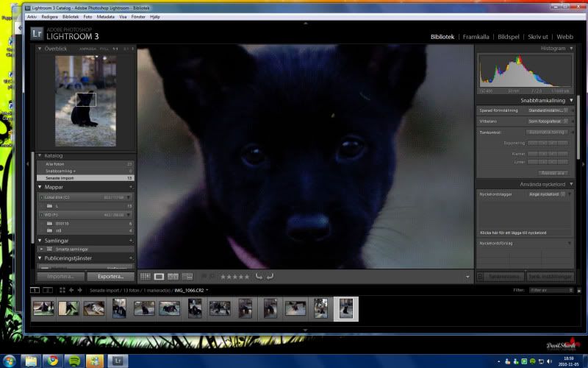Click the Exportera button
588x368 pixels.
pos(110,277)
